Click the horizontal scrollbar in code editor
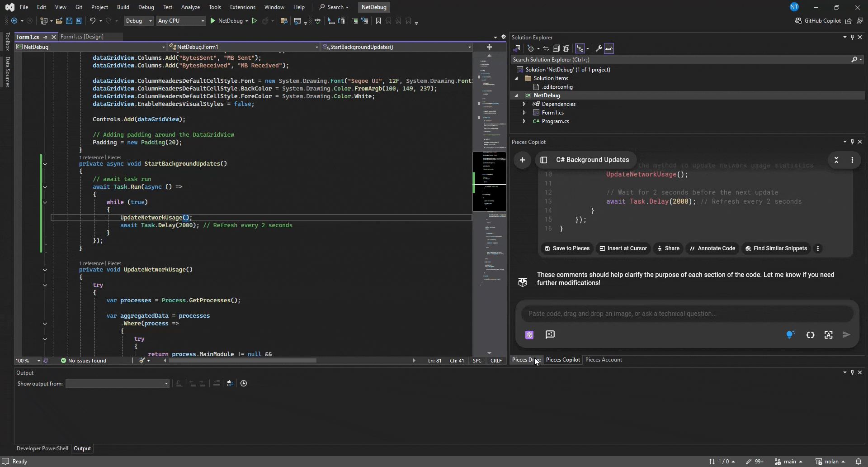This screenshot has width=868, height=467. [x=242, y=361]
